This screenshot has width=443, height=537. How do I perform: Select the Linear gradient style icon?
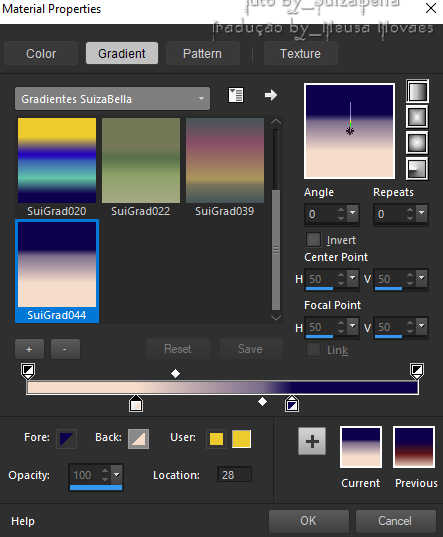point(417,91)
